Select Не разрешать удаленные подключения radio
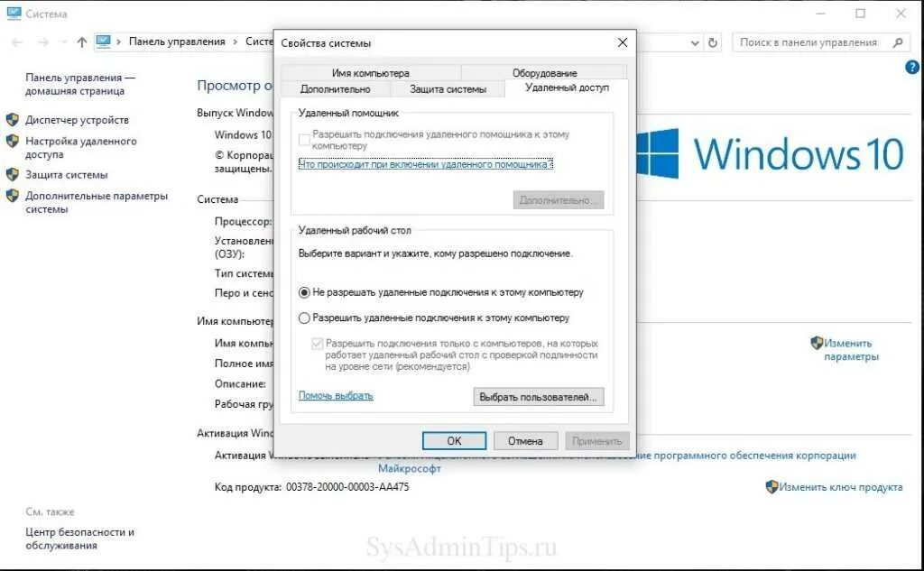Viewport: 924px width, 571px height. click(304, 292)
